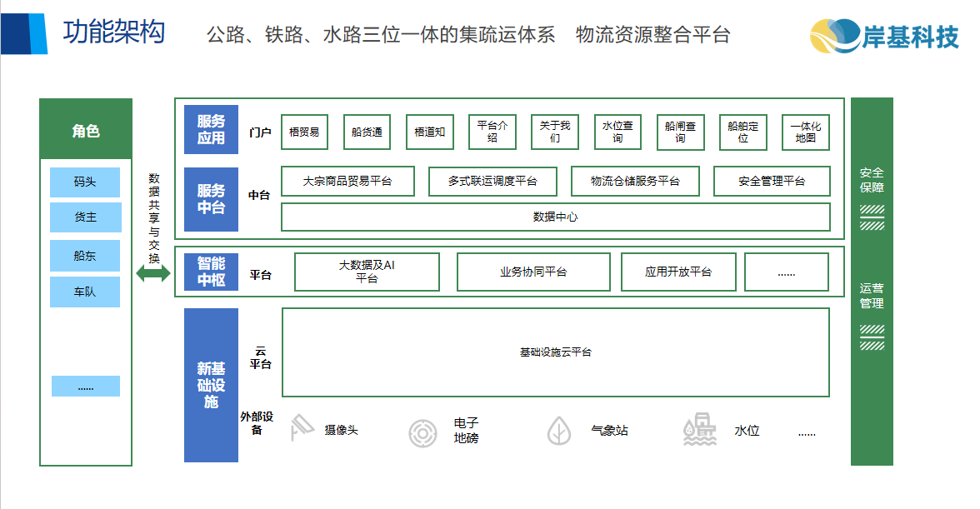Image resolution: width=980 pixels, height=509 pixels.
Task: Click the 岸基科技 company logo
Action: [x=884, y=35]
